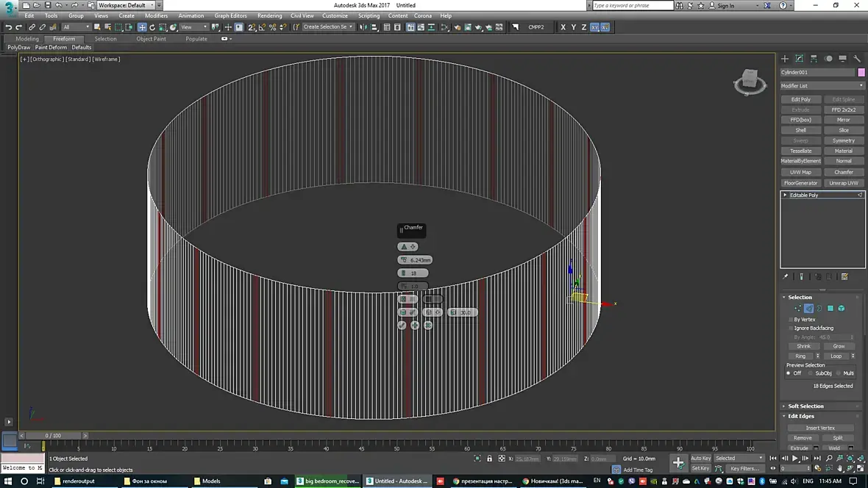The height and width of the screenshot is (488, 868).
Task: Toggle the X axis constraint
Action: click(x=563, y=27)
